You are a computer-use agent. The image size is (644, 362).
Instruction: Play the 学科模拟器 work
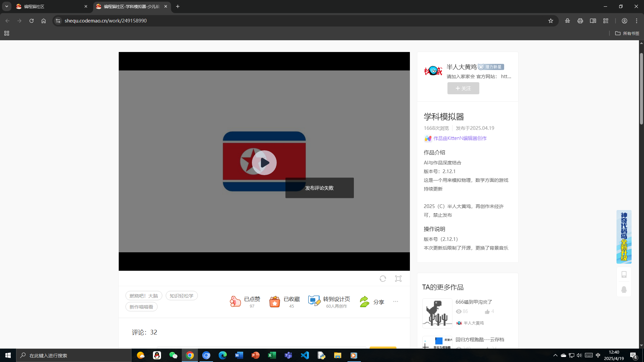click(264, 163)
